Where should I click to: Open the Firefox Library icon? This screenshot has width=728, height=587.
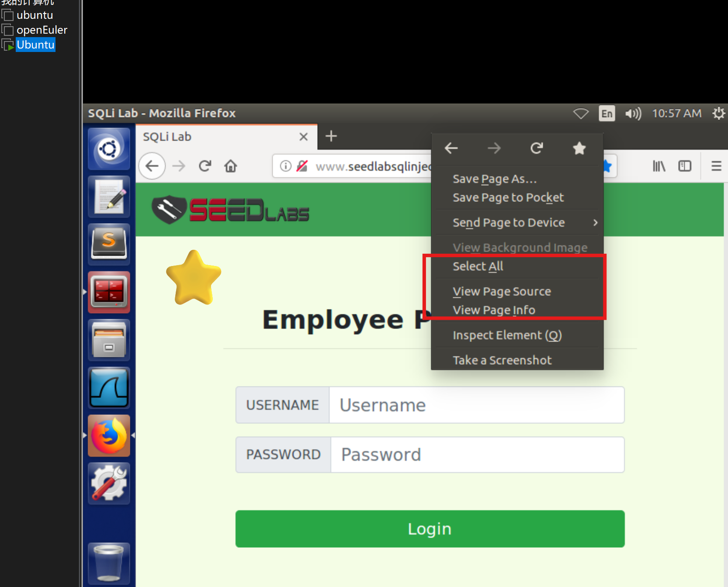tap(659, 166)
